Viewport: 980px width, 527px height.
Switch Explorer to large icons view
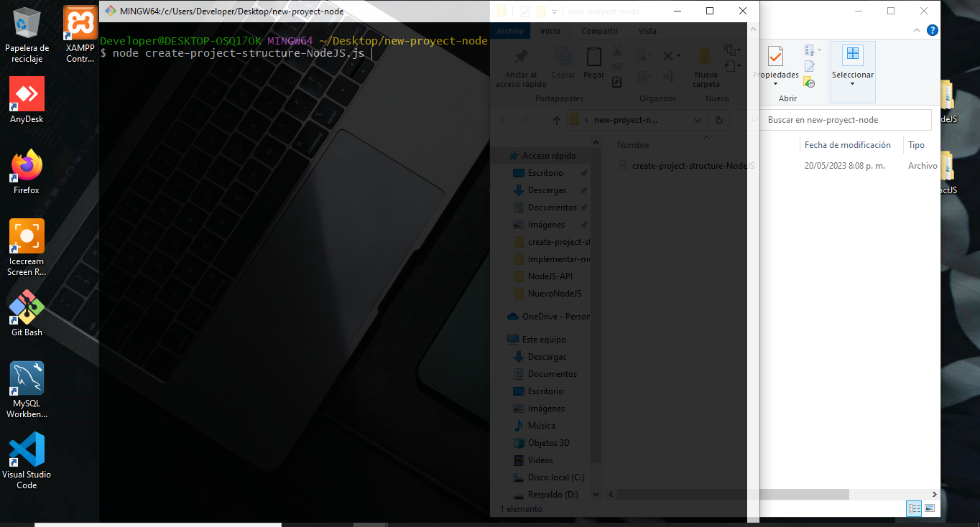pyautogui.click(x=930, y=508)
